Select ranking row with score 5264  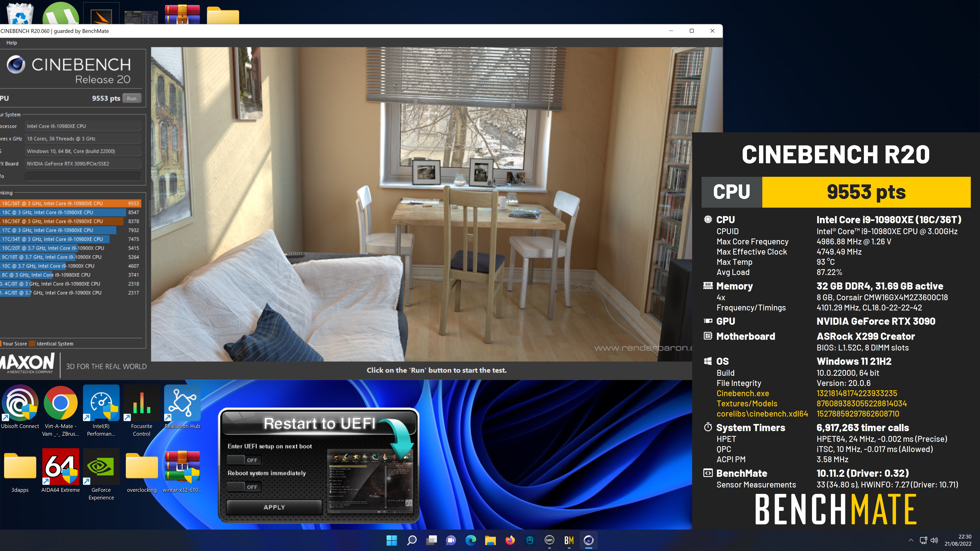[x=70, y=257]
